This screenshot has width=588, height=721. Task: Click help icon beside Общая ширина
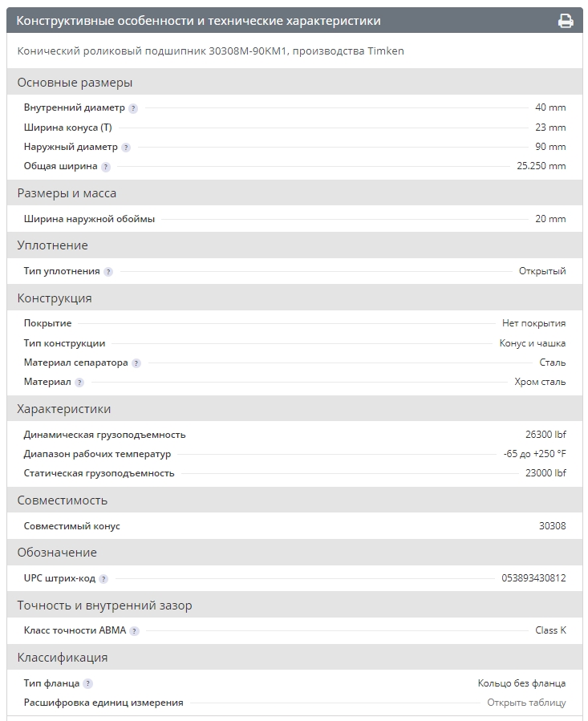(106, 167)
